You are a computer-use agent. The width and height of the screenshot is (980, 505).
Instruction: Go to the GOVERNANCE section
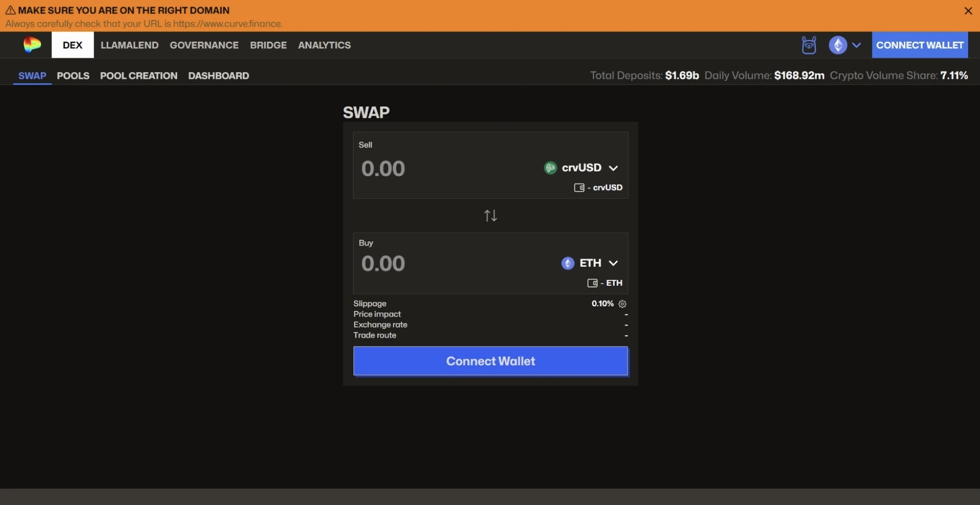point(204,45)
